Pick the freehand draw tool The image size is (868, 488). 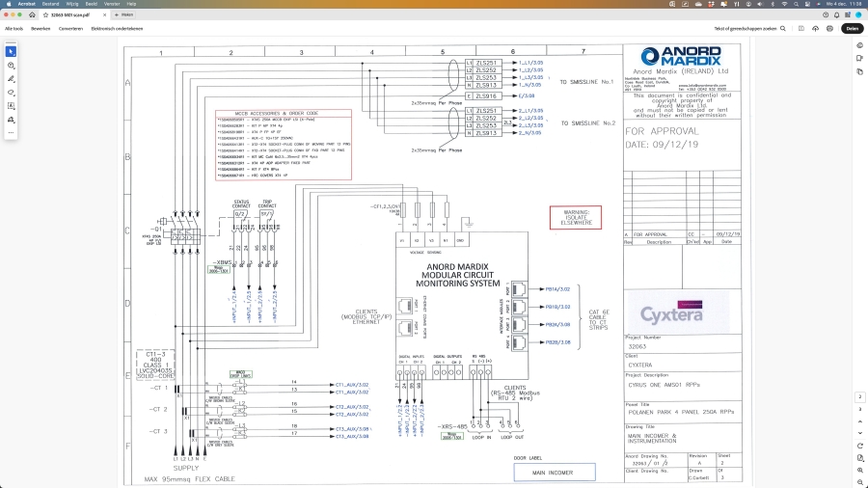click(x=11, y=93)
